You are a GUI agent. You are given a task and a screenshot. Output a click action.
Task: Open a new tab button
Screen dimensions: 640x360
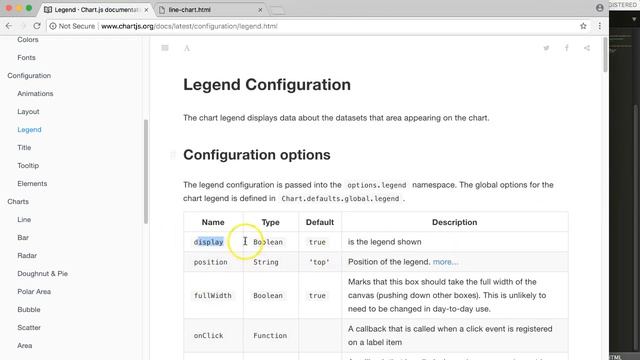[x=278, y=10]
